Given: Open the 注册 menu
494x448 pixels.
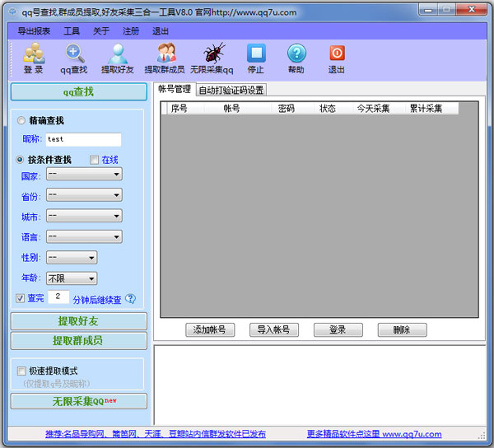Looking at the screenshot, I should click(131, 31).
